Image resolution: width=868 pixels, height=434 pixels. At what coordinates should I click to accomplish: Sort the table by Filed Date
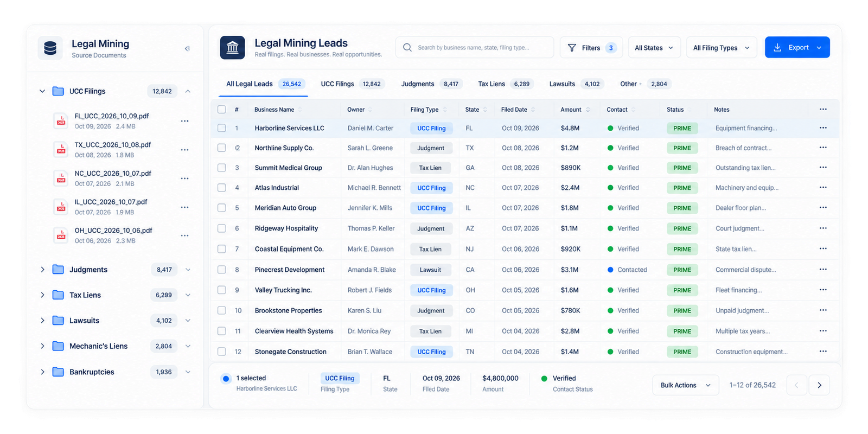(x=518, y=110)
